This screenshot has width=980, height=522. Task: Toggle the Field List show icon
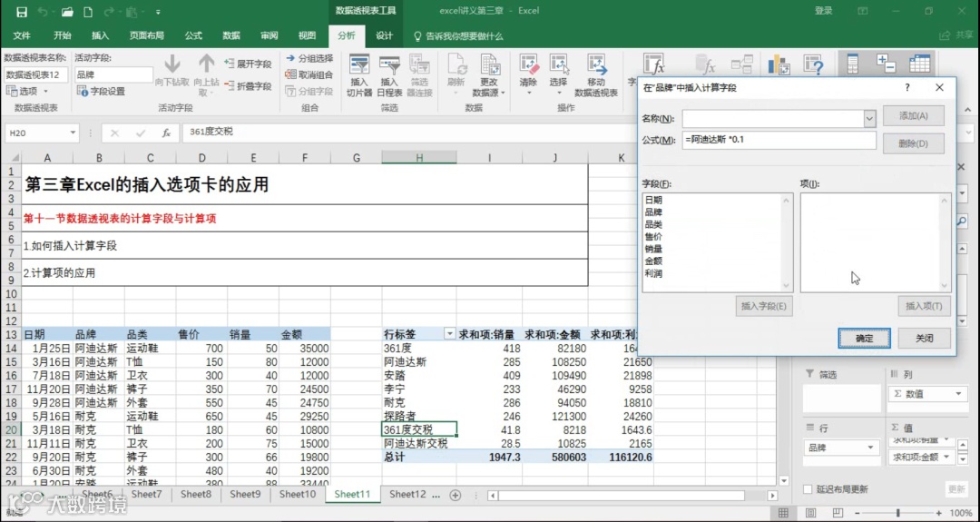pyautogui.click(x=852, y=64)
